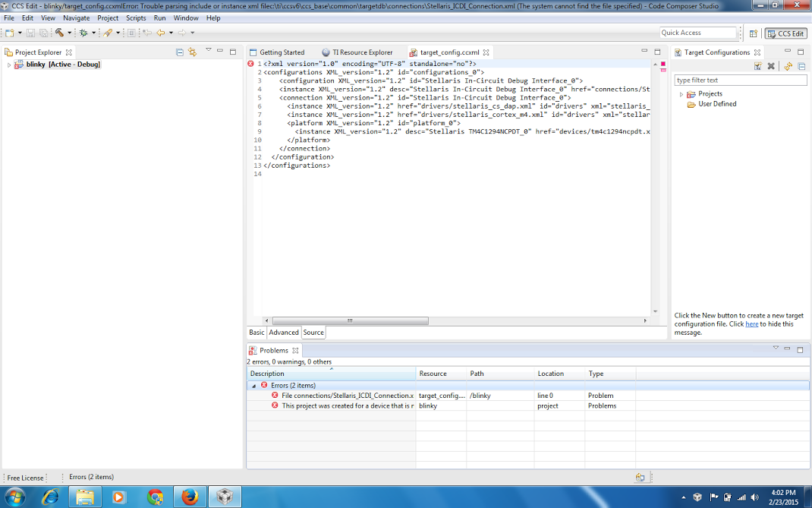Switch to the CCS Edit perspective
This screenshot has width=812, height=508.
785,33
